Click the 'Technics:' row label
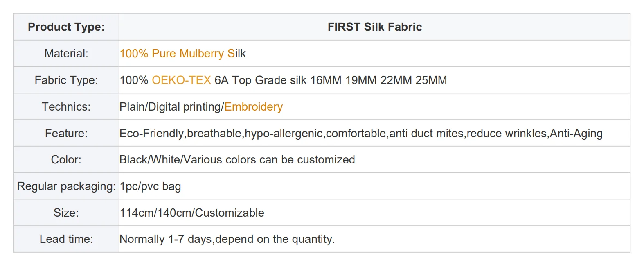Screen dimensions: 644x265 pyautogui.click(x=66, y=107)
